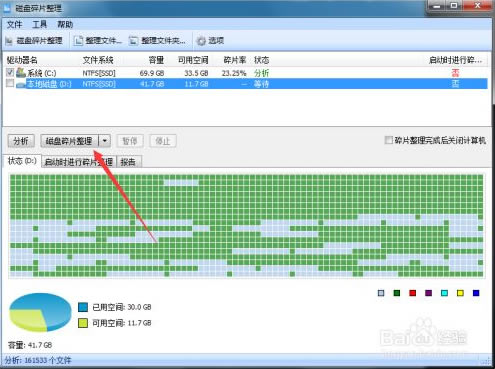Image resolution: width=495 pixels, height=369 pixels.
Task: Click the disk usage pie chart
Action: (40, 312)
